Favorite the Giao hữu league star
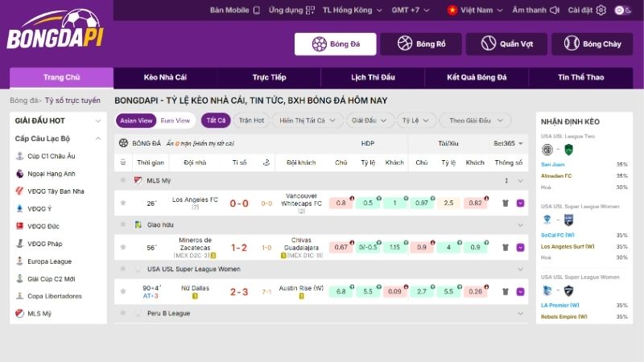The height and width of the screenshot is (362, 644). (x=123, y=224)
